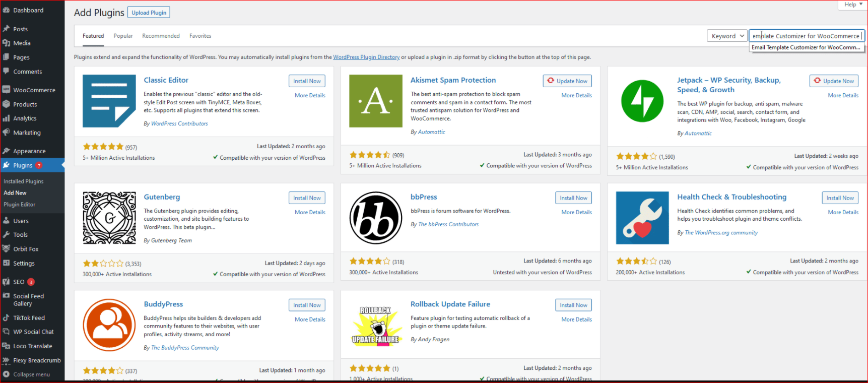
Task: Click the Tools wrench icon
Action: [6, 234]
